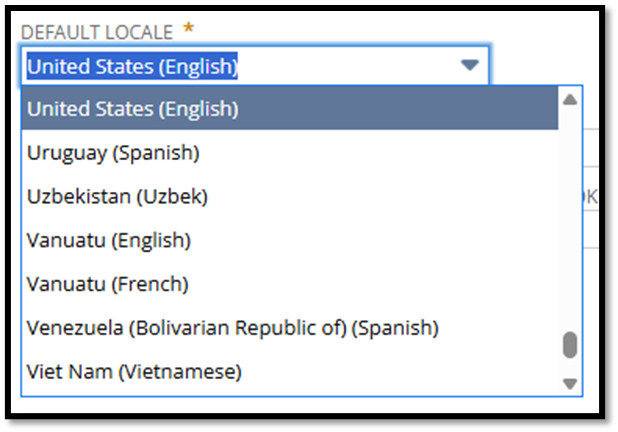Click partially hidden K text behind list

(x=591, y=197)
